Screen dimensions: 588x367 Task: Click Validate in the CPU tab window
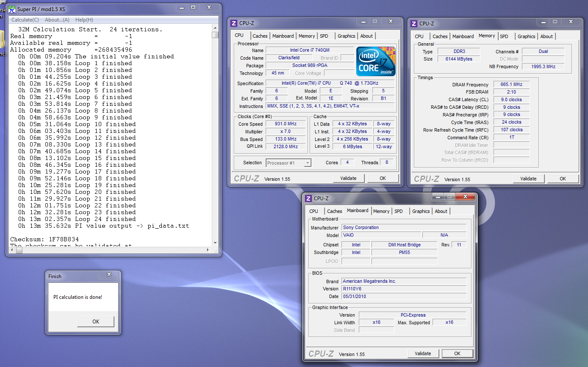click(x=348, y=178)
